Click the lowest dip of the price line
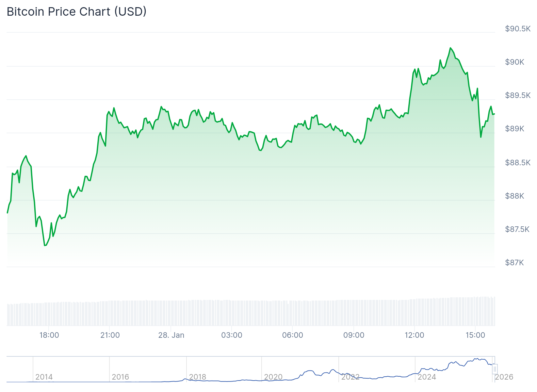This screenshot has height=392, width=537. click(x=44, y=245)
